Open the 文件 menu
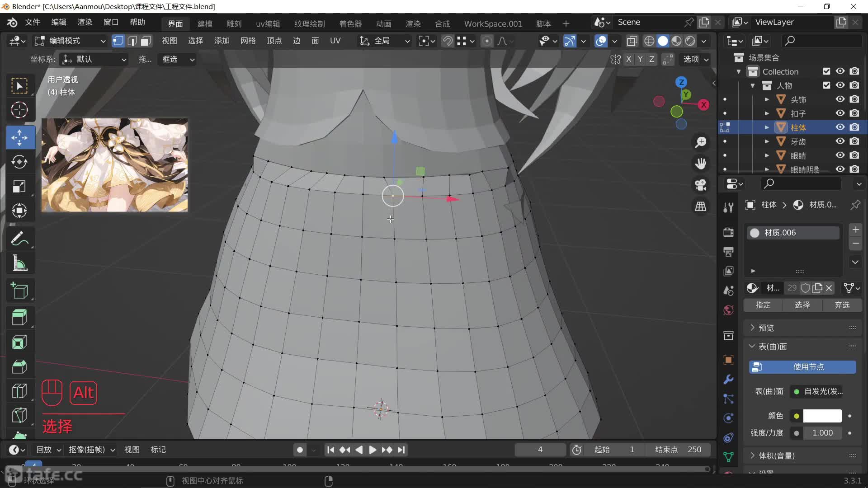Image resolution: width=868 pixels, height=488 pixels. point(33,23)
